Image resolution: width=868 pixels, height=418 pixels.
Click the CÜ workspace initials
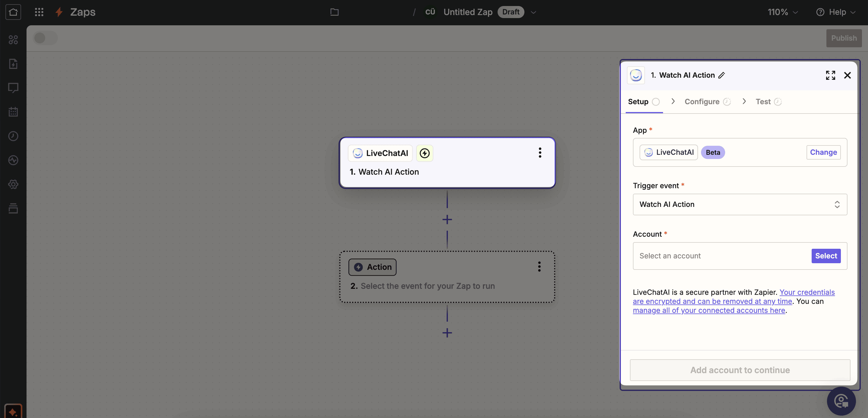click(x=430, y=12)
